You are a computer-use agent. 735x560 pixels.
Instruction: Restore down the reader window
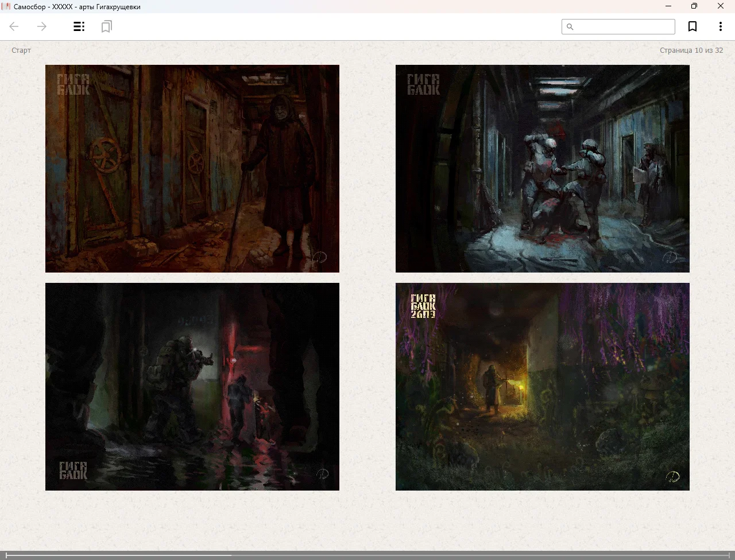coord(694,6)
